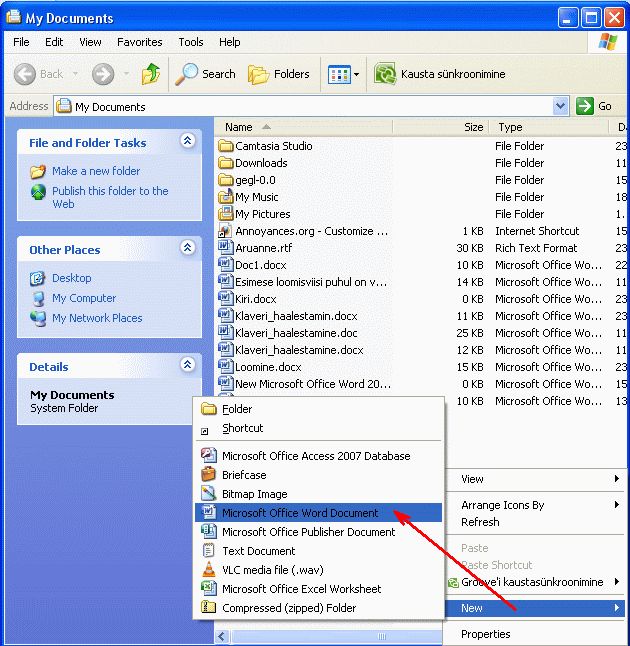Select the Camtasia Studio folder icon
This screenshot has height=646, width=630.
click(225, 146)
